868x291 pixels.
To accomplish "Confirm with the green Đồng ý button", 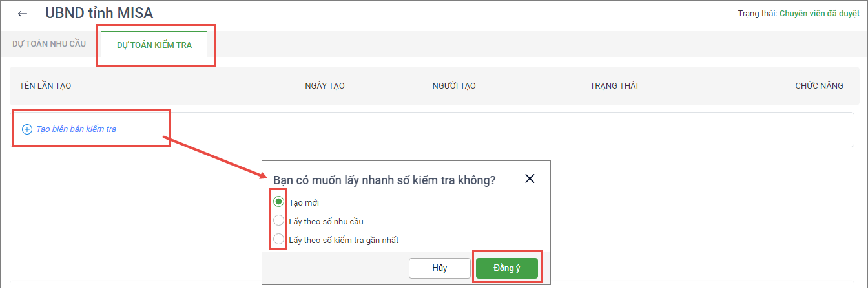I will point(506,268).
